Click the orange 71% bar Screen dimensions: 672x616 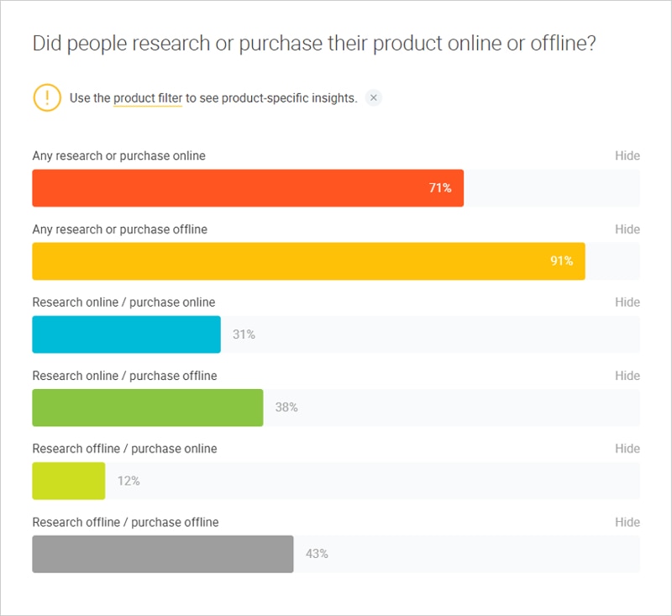point(248,188)
